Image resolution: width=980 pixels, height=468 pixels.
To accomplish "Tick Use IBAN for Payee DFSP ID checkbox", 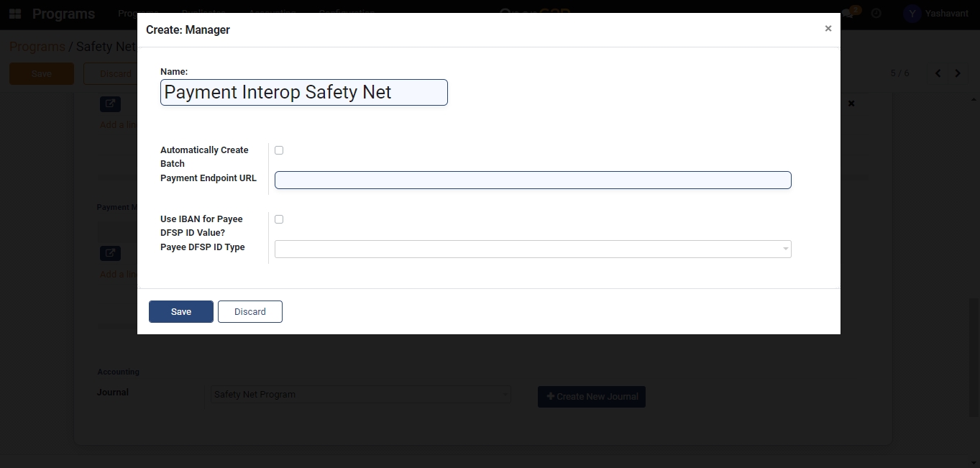I will (x=279, y=219).
